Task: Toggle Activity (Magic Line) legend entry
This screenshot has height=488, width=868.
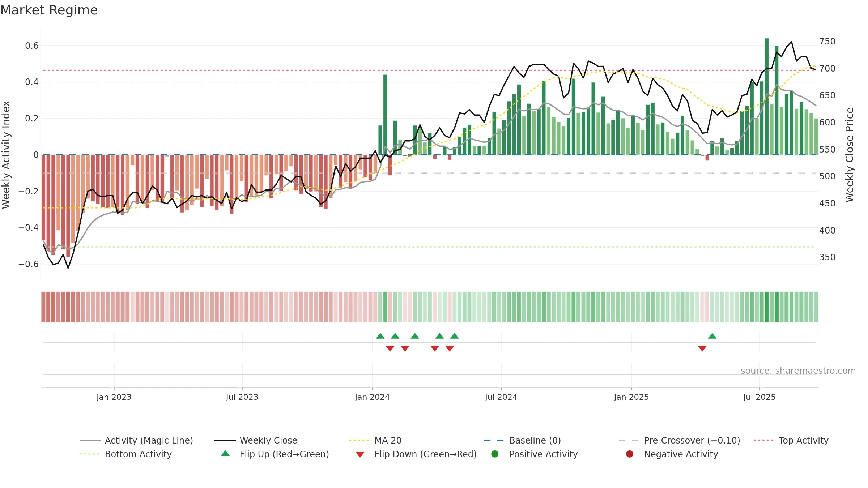Action: pos(136,440)
